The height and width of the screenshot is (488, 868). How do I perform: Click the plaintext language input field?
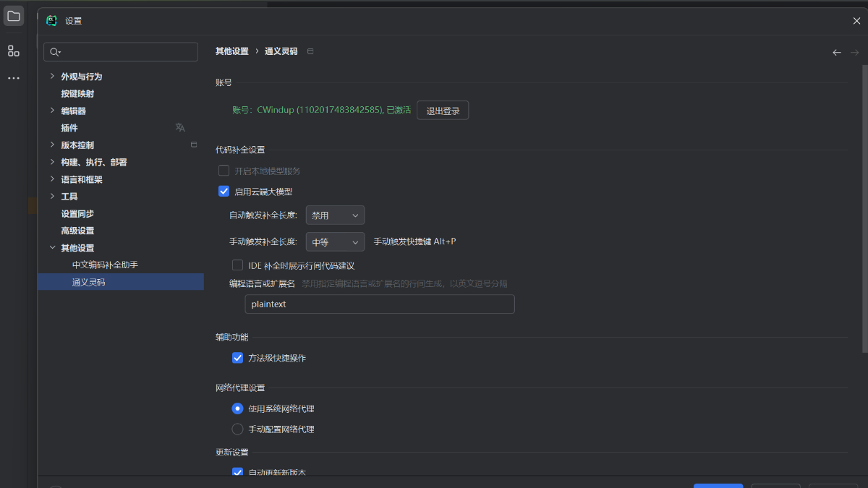[x=380, y=304]
